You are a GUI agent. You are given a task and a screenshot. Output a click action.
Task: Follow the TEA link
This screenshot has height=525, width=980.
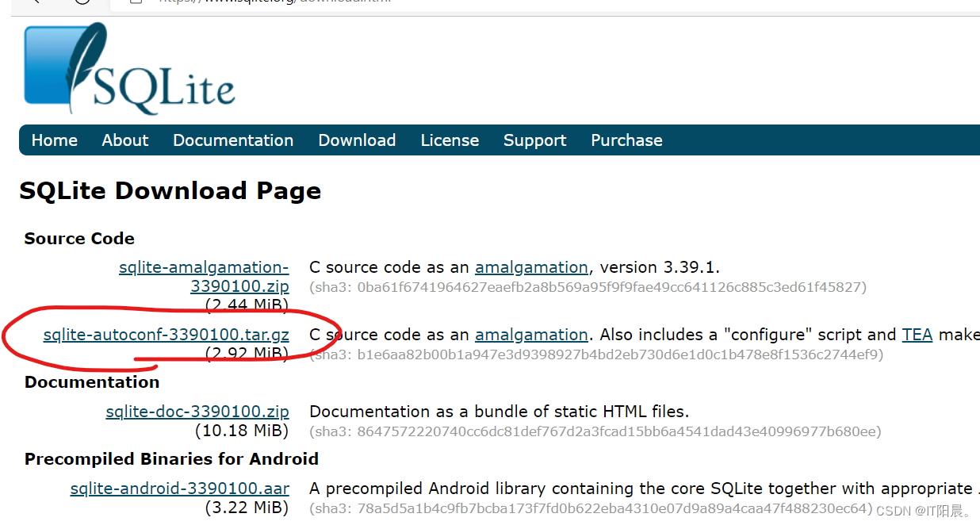tap(917, 335)
